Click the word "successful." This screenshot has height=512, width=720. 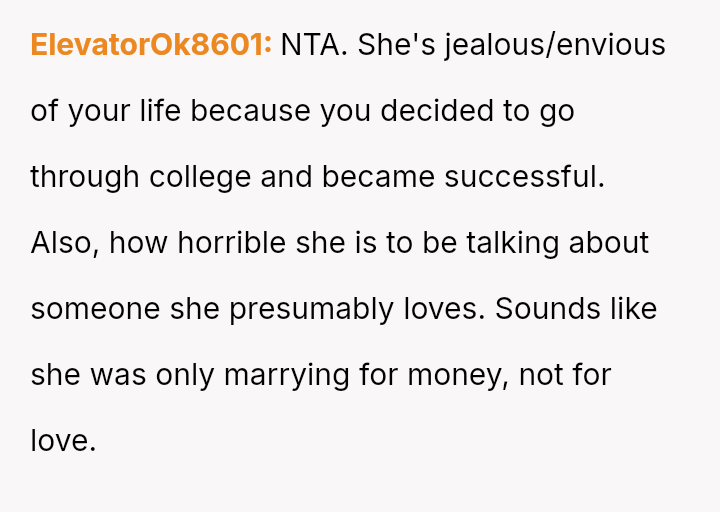[x=525, y=177]
